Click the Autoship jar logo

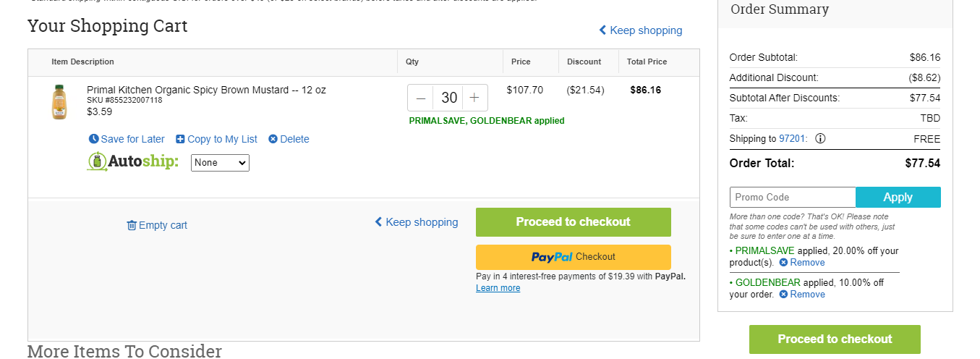pyautogui.click(x=97, y=161)
